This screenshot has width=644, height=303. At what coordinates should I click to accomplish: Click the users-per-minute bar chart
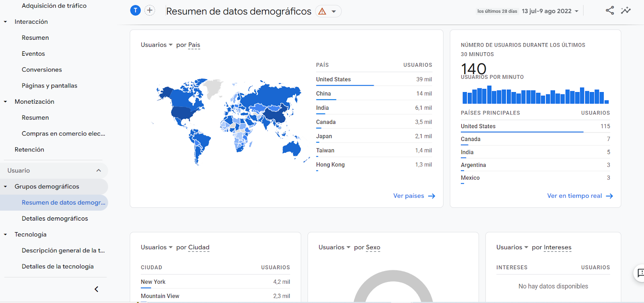pos(535,95)
